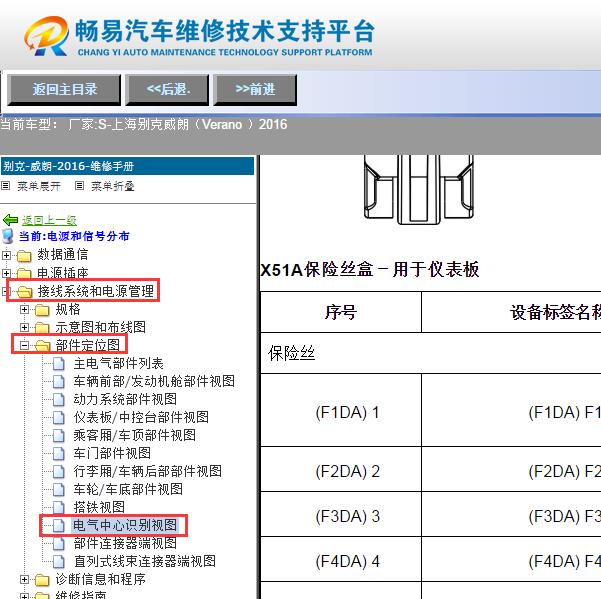This screenshot has width=601, height=599.
Task: Open 行李厢/车辆后部部件视图 page
Action: [x=148, y=471]
